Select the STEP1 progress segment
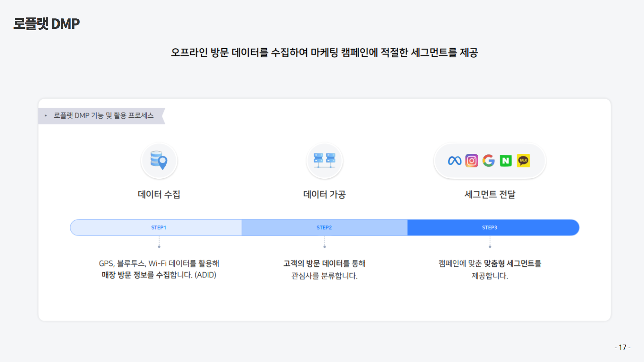644x362 pixels. point(158,228)
